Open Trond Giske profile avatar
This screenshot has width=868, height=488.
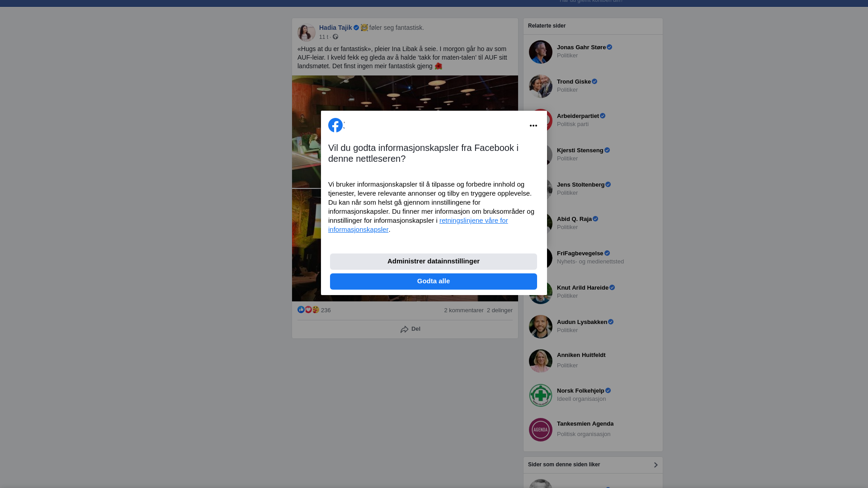(541, 86)
